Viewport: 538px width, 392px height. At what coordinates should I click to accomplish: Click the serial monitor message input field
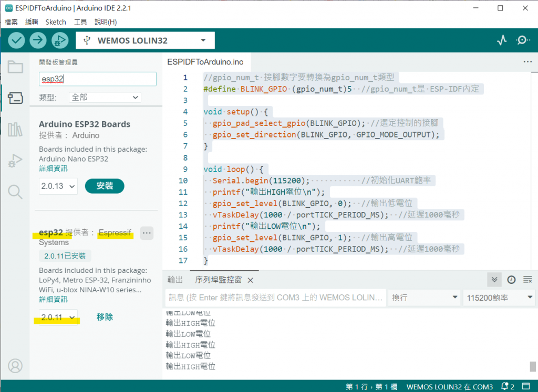276,298
